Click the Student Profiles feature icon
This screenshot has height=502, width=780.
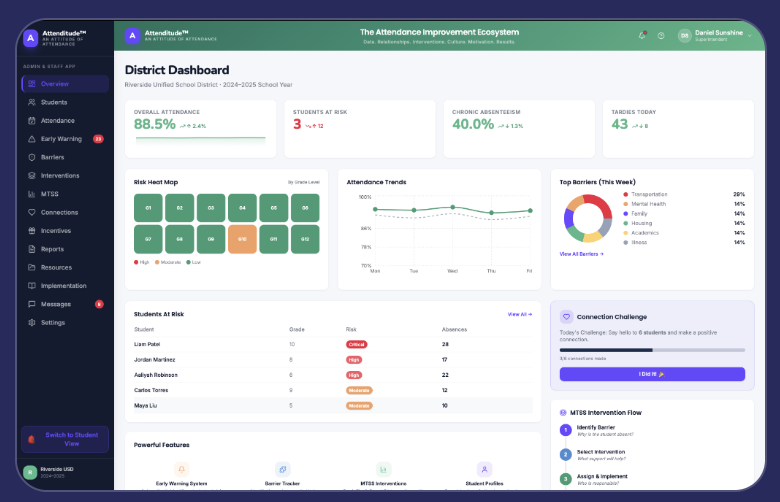(484, 469)
